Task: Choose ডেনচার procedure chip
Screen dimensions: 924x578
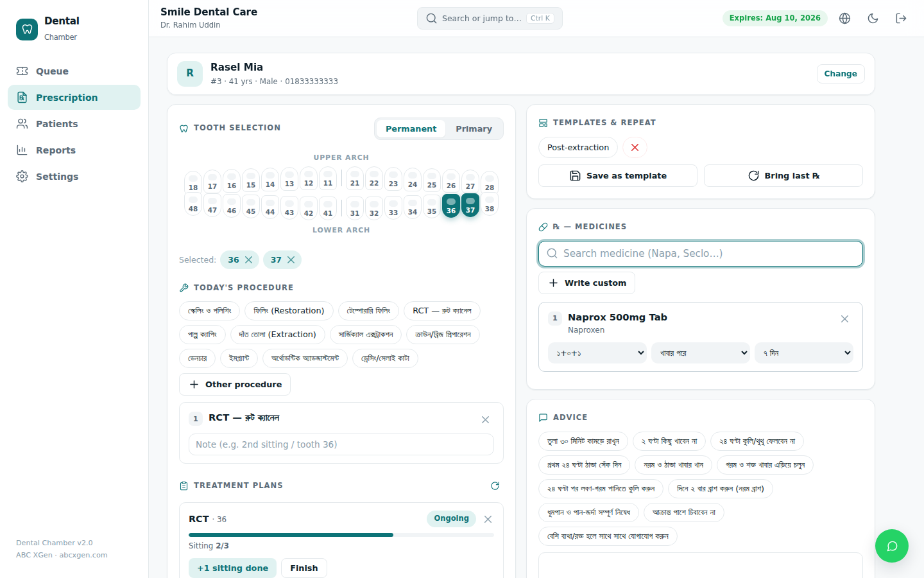Action: pyautogui.click(x=198, y=358)
